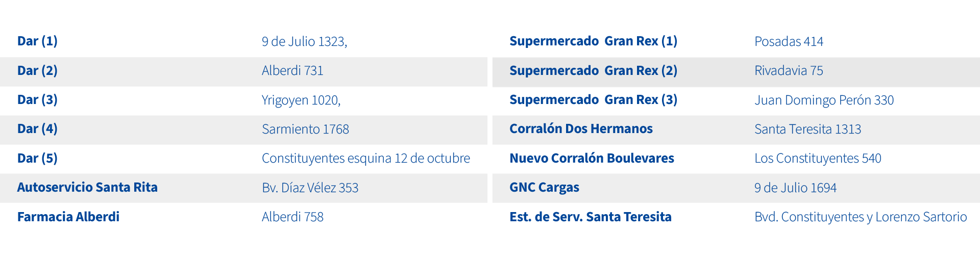This screenshot has width=980, height=261.
Task: Select Supermercado Gran Rex (2) row
Action: pos(736,72)
